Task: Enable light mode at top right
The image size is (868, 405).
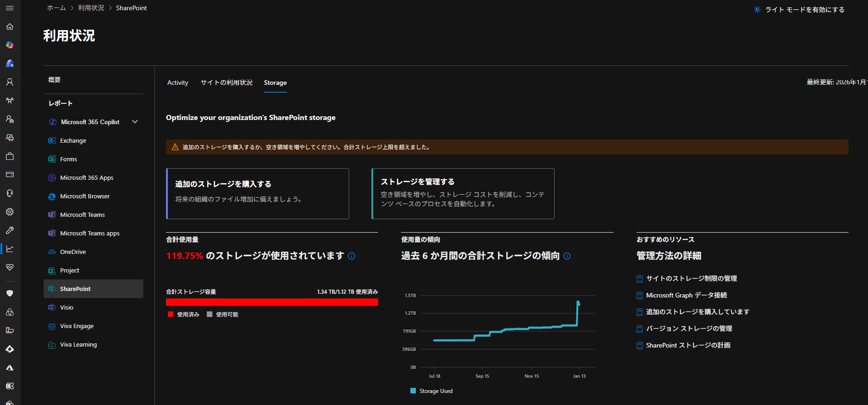Action: [799, 10]
